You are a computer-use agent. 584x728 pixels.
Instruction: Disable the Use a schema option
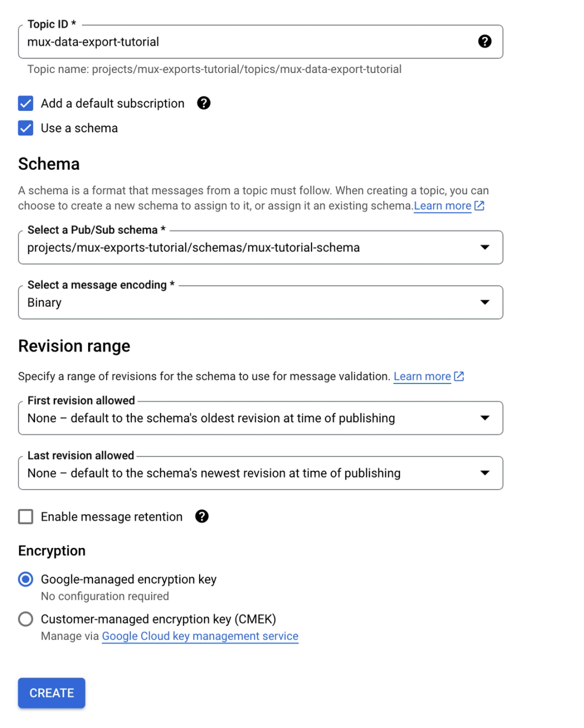coord(25,128)
